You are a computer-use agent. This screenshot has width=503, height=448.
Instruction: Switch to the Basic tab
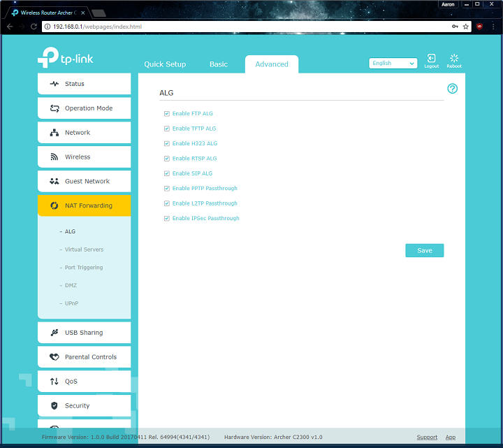point(219,64)
